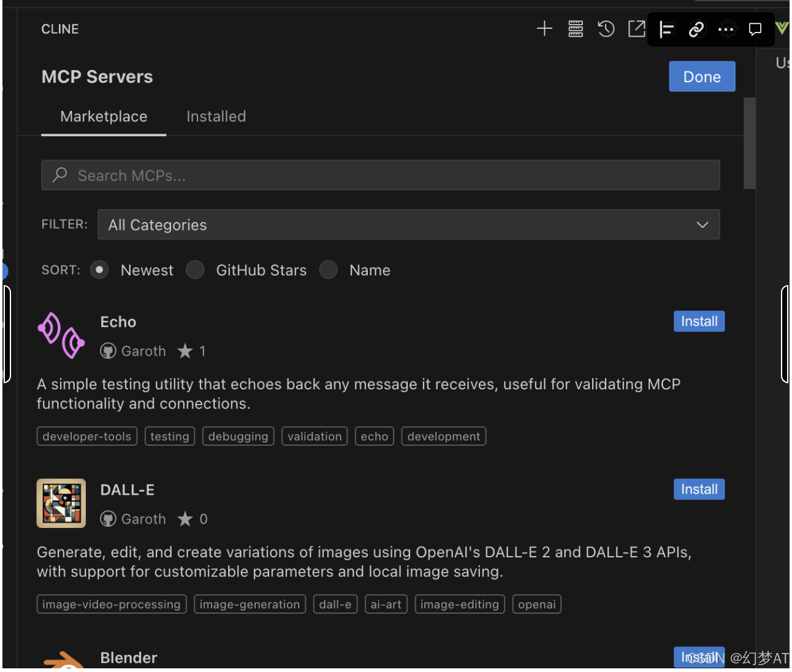Click the openai tag
This screenshot has width=792, height=672.
(x=537, y=605)
